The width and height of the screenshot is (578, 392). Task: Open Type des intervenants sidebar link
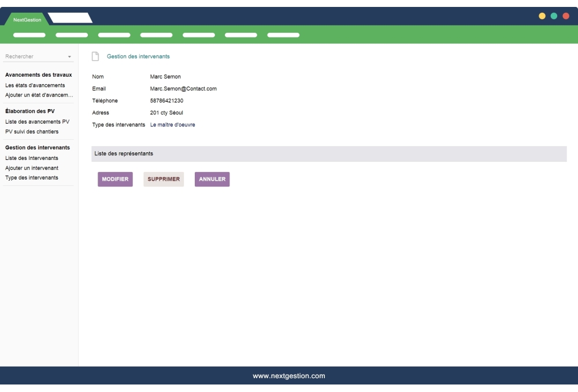pyautogui.click(x=31, y=177)
